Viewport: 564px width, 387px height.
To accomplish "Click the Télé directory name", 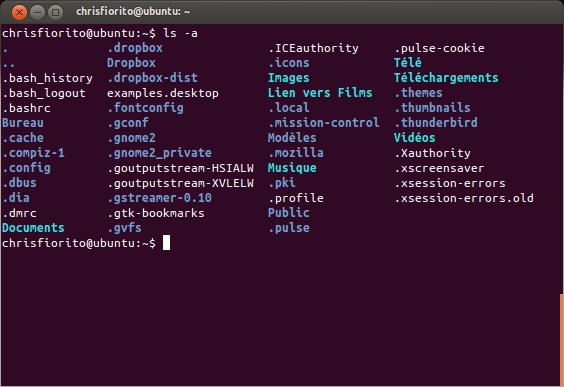I will (x=408, y=63).
